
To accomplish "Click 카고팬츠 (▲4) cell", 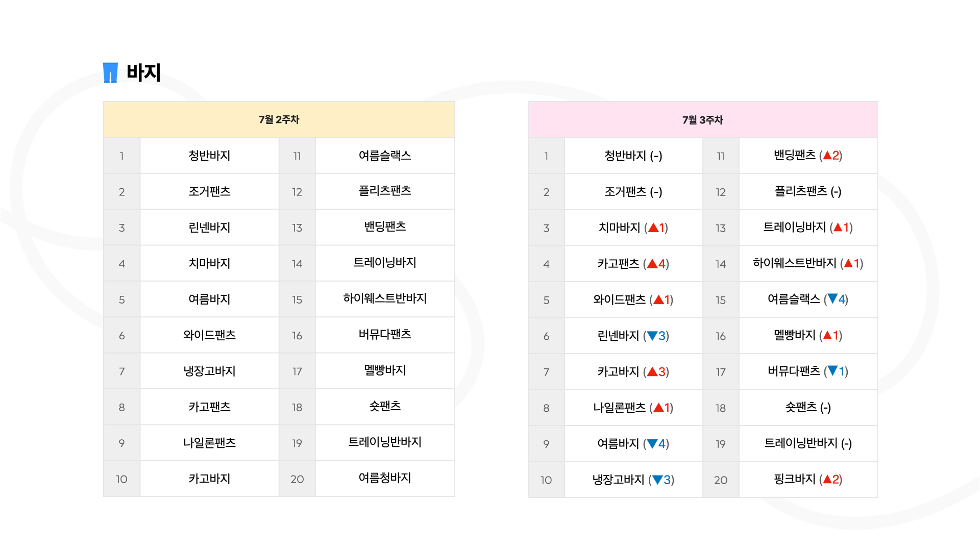I will pos(633,264).
